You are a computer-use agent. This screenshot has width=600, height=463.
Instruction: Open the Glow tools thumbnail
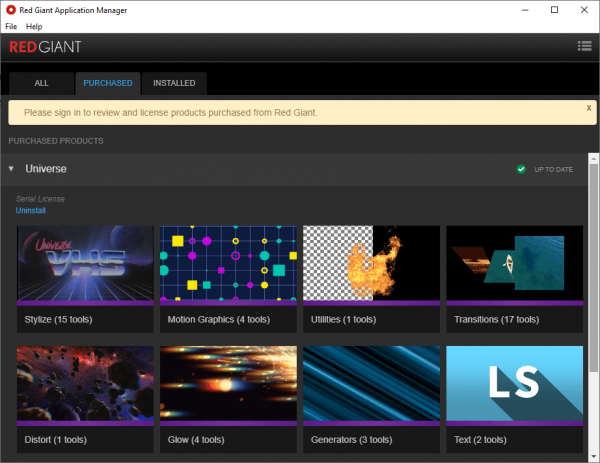228,385
